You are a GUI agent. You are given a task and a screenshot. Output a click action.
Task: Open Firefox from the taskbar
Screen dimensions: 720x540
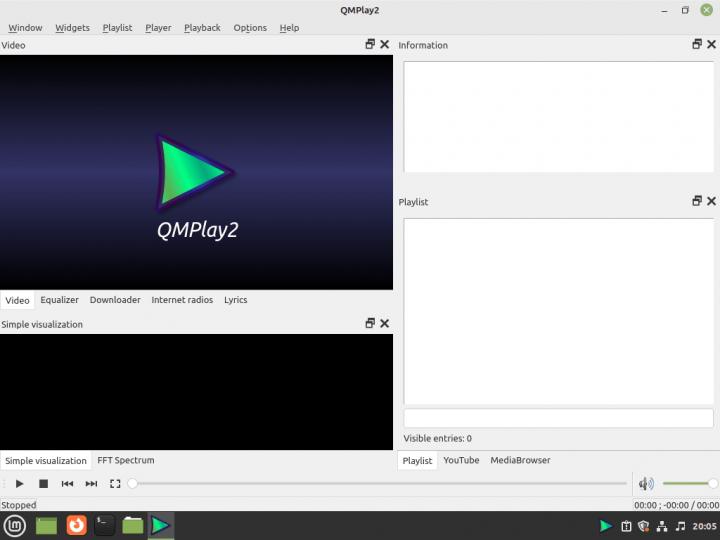point(76,525)
